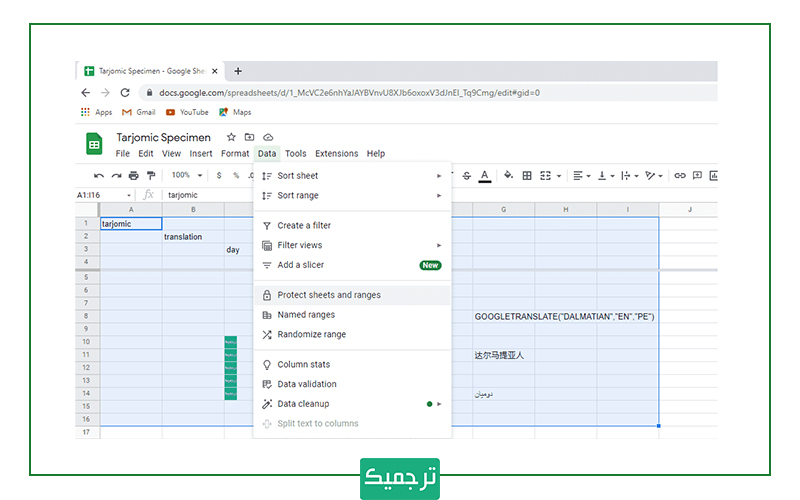
Task: Select Protect sheets and ranges
Action: [x=352, y=295]
